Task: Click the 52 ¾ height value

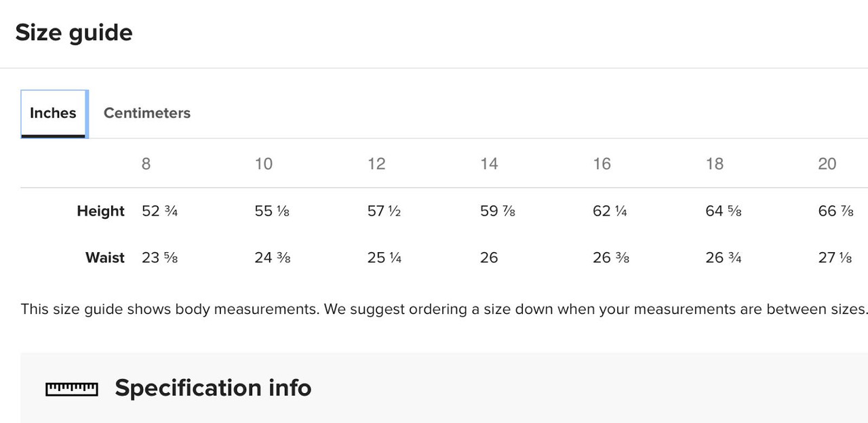Action: click(160, 211)
